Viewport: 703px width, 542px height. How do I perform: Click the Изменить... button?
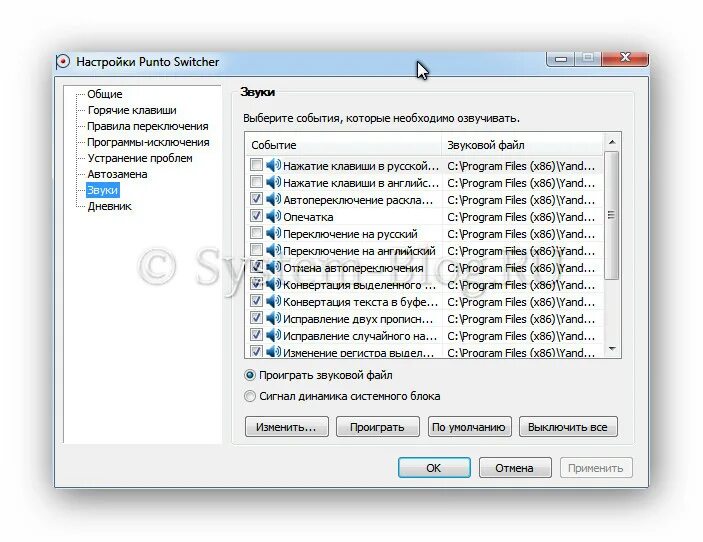pos(286,427)
